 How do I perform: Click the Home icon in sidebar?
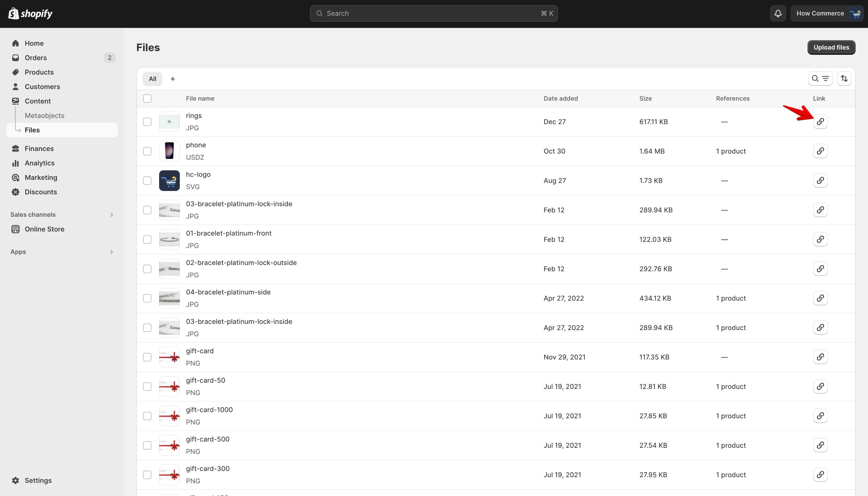pos(15,43)
